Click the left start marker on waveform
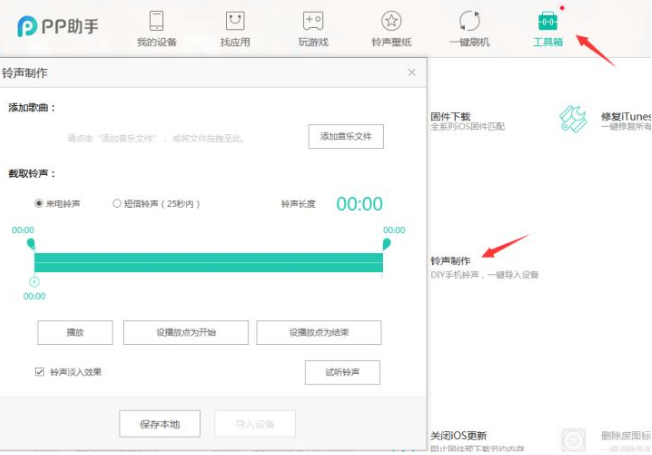This screenshot has width=652, height=455. coord(30,243)
